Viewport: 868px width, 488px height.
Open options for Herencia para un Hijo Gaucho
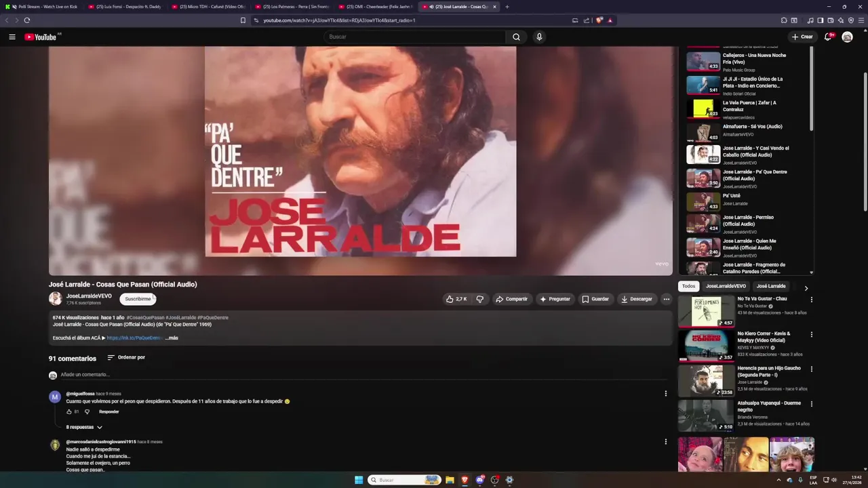point(811,369)
